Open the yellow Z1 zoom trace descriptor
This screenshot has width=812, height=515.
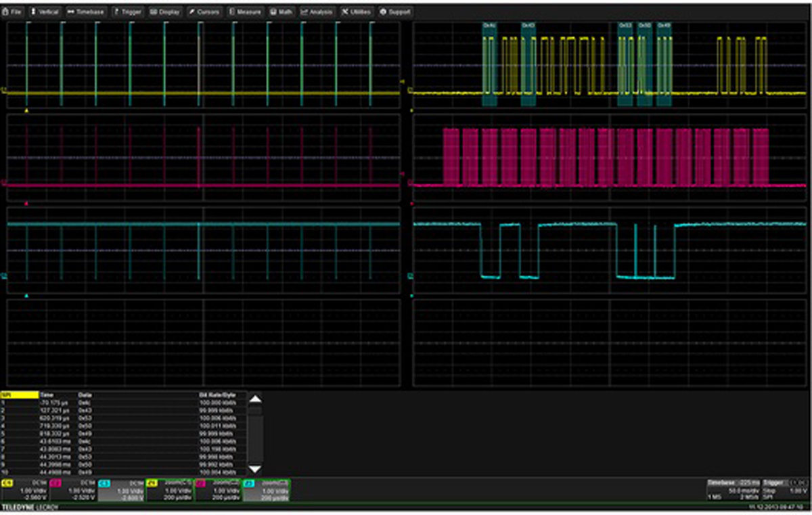point(169,490)
